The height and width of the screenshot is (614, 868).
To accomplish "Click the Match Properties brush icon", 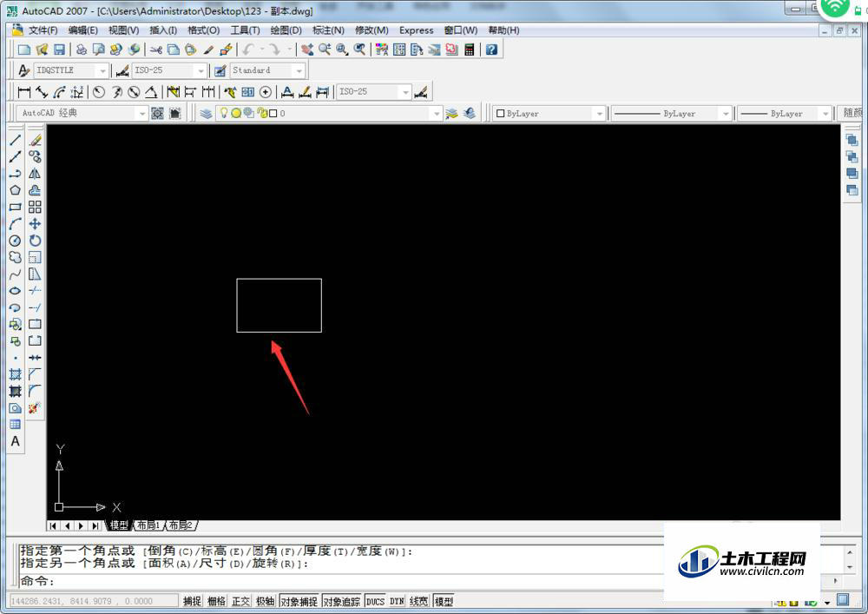I will 208,50.
